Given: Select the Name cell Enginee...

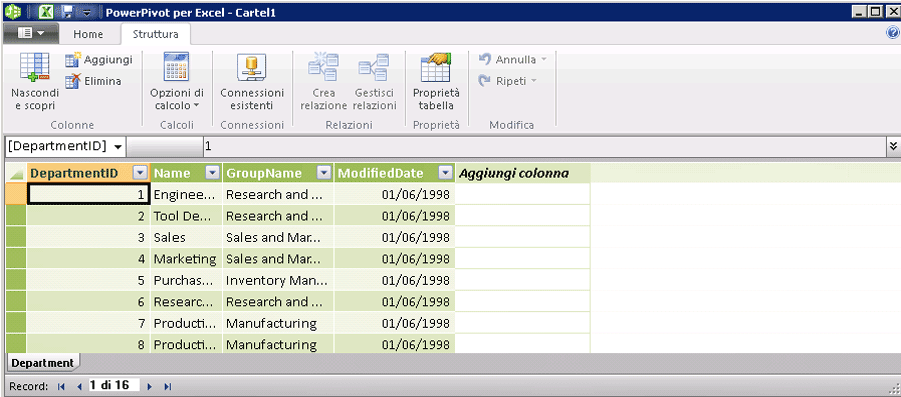Looking at the screenshot, I should 187,195.
